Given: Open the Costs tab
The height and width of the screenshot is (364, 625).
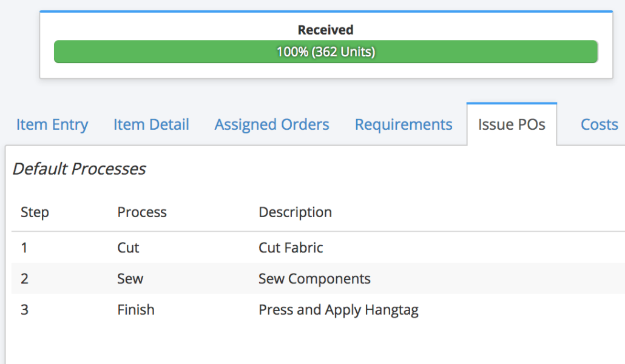Looking at the screenshot, I should (599, 124).
